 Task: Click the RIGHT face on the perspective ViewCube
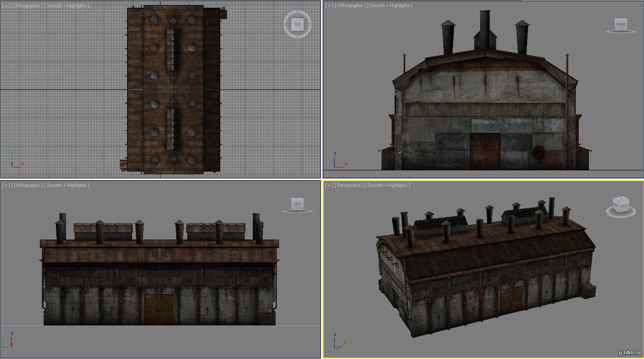pos(624,206)
